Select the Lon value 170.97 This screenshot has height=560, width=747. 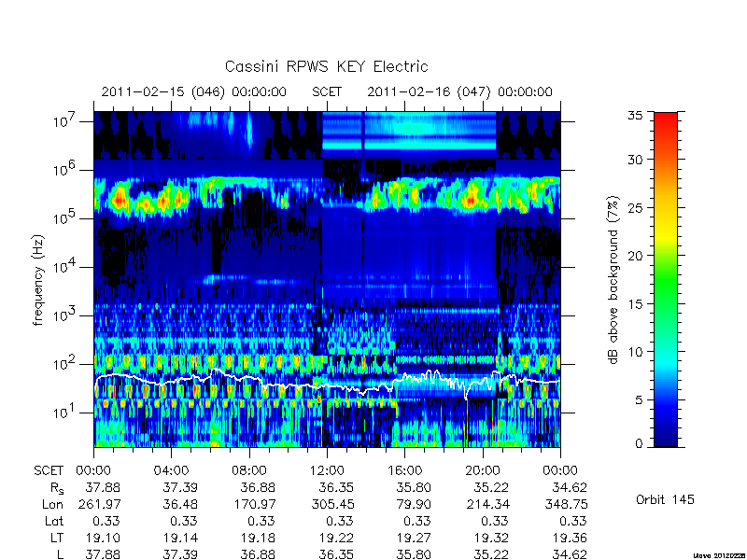coord(254,504)
